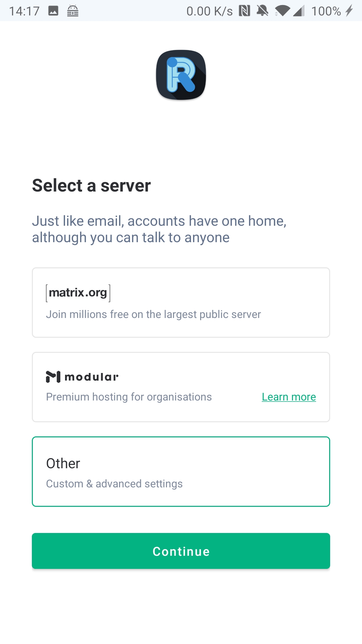362x644 pixels.
Task: Tap the NFC status icon
Action: pos(244,11)
